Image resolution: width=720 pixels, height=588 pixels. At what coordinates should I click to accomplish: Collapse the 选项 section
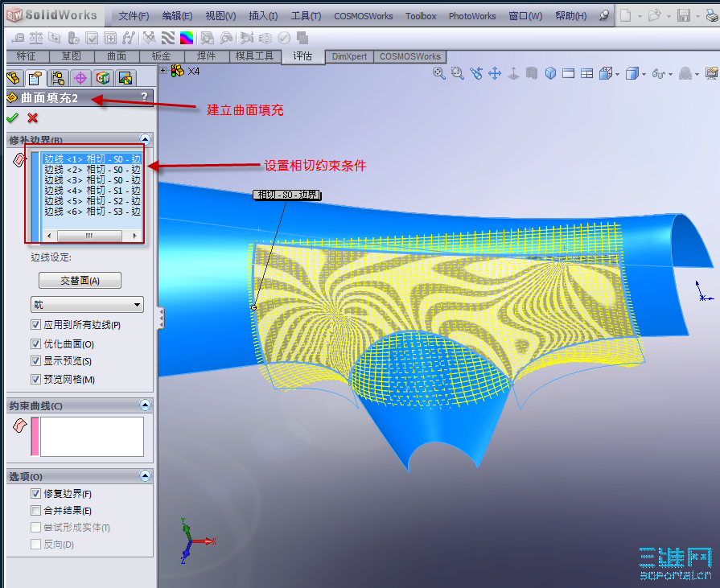click(145, 475)
